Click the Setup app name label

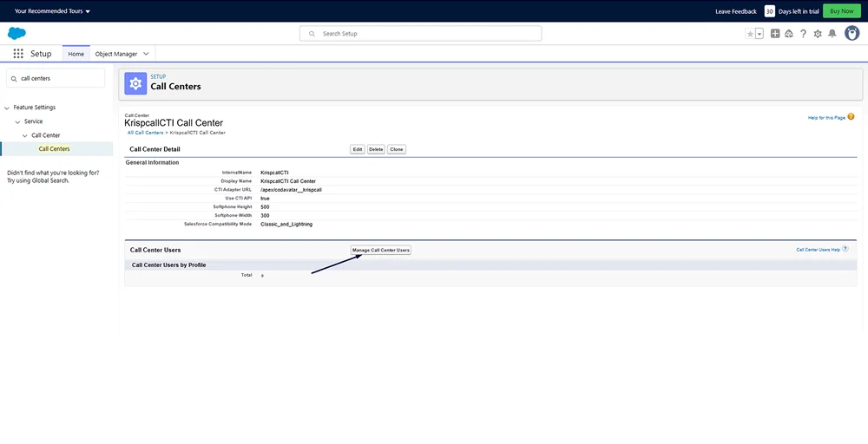41,54
